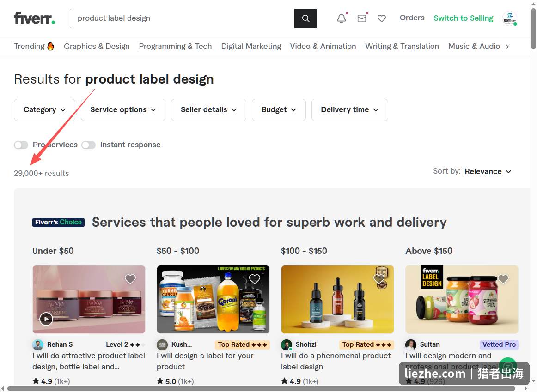
Task: Select the Graphics & Design menu
Action: [x=97, y=47]
